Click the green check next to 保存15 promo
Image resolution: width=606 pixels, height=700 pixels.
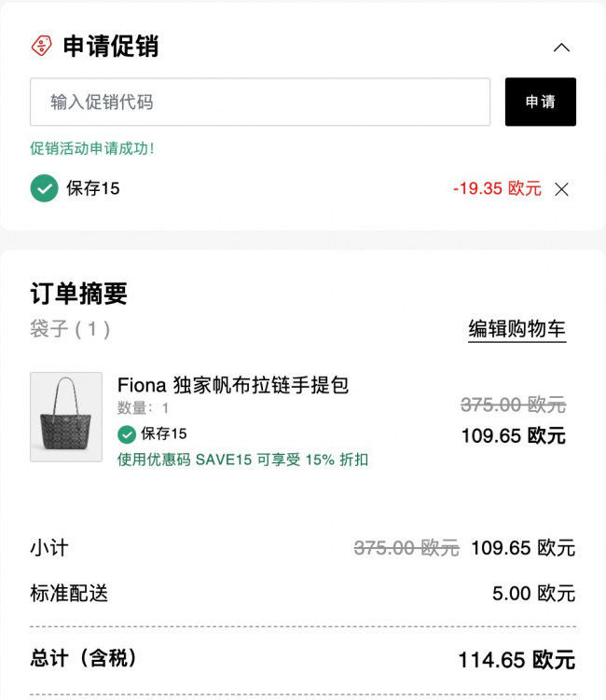[44, 188]
